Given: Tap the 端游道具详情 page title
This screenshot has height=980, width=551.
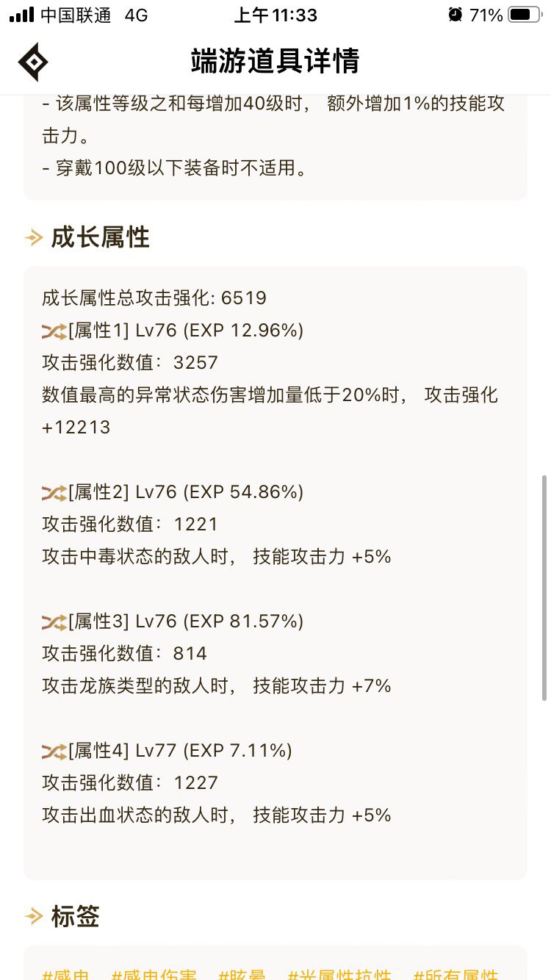Looking at the screenshot, I should [275, 61].
